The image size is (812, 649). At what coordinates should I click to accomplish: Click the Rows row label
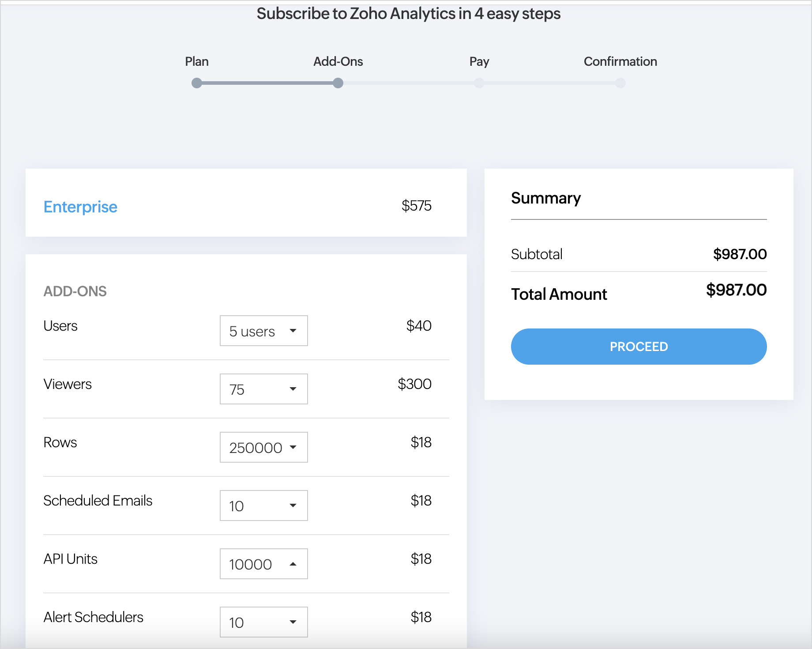coord(60,442)
